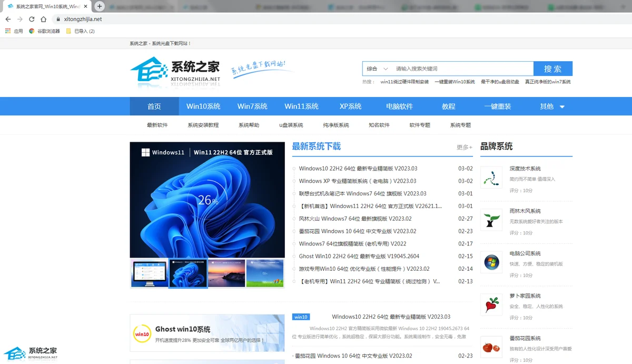This screenshot has height=364, width=632.
Task: Reload the page with refresh icon
Action: pyautogui.click(x=32, y=19)
